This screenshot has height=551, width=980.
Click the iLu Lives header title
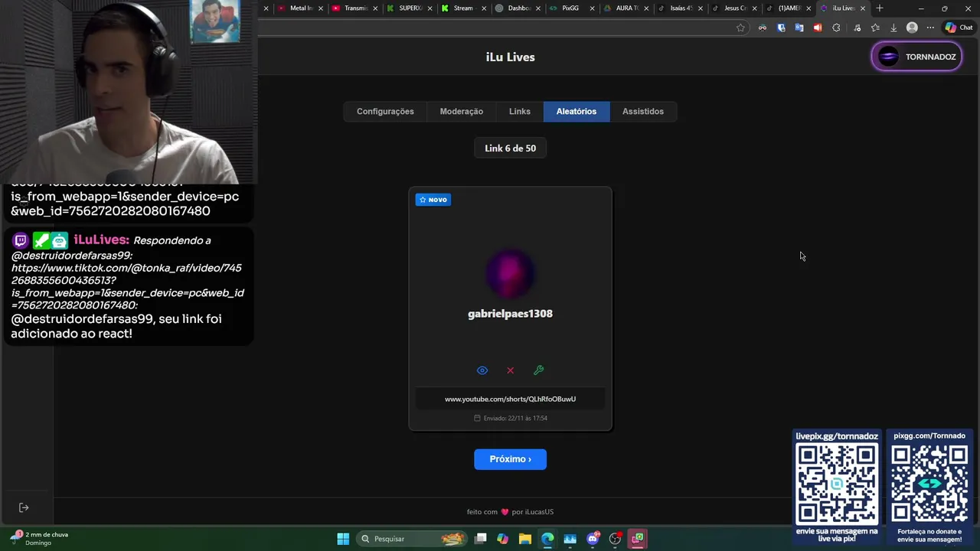click(x=510, y=57)
